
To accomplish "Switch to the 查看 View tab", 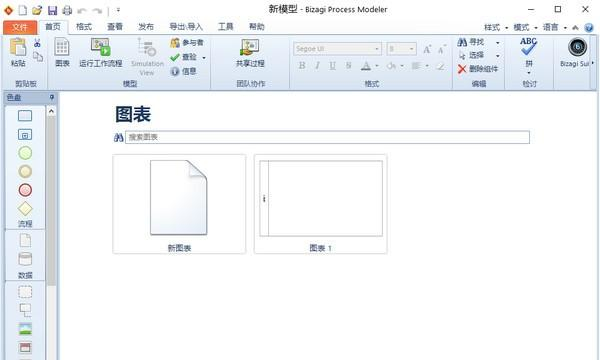I will (x=115, y=26).
